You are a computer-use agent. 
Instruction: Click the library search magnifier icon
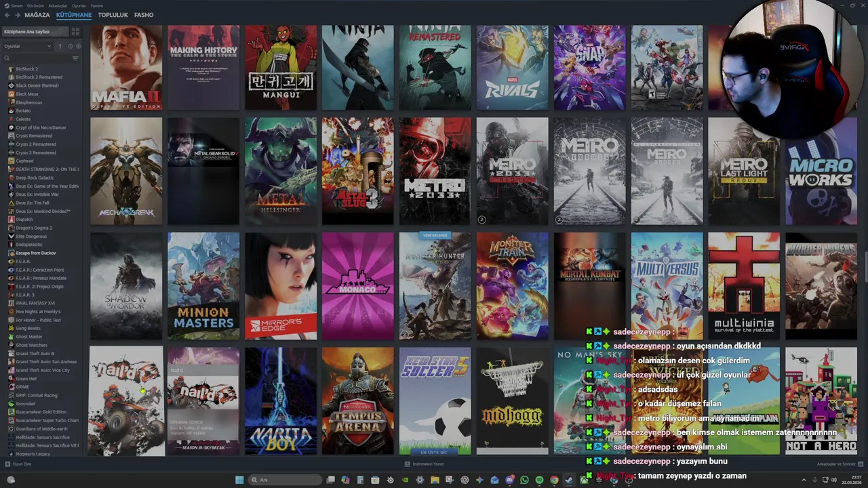tap(7, 58)
